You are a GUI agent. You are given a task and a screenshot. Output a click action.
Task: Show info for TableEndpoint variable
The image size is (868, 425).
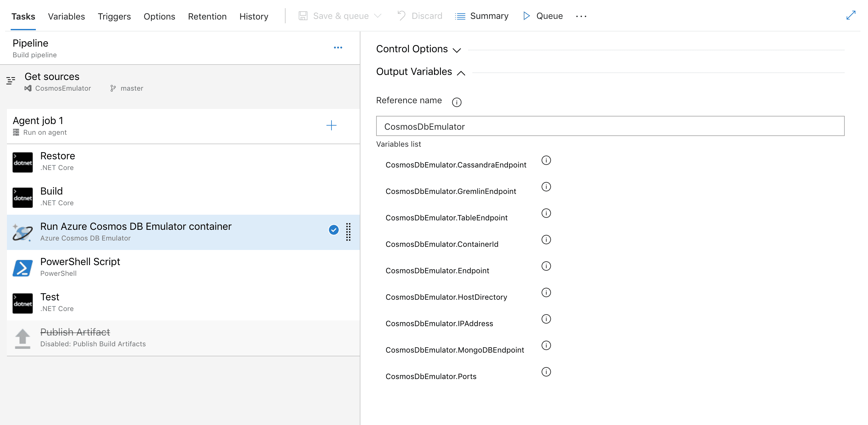point(546,213)
